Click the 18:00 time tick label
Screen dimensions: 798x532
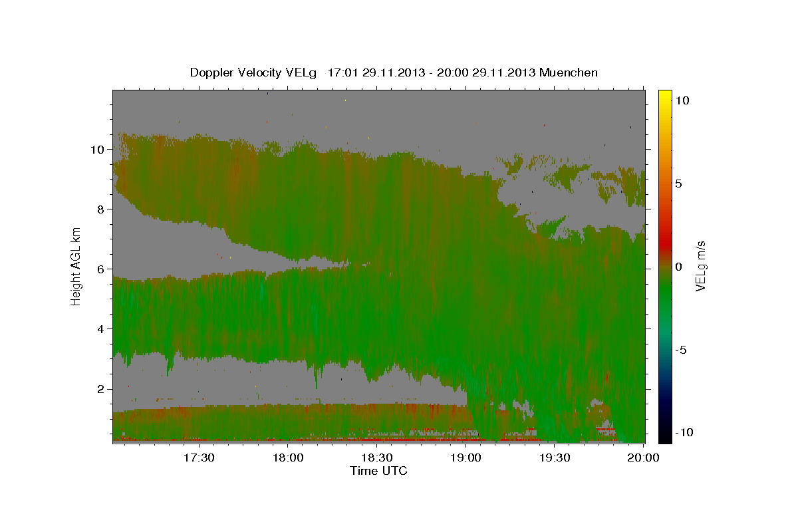tap(288, 458)
